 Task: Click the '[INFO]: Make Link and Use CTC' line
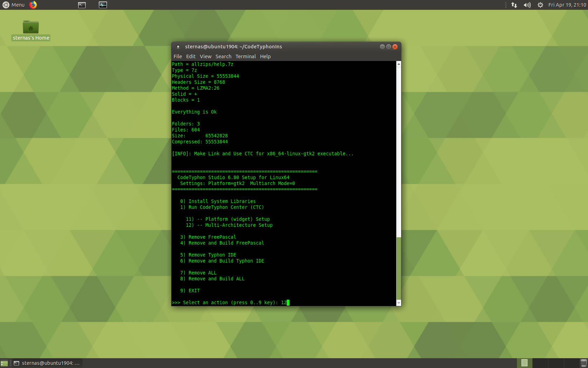pyautogui.click(x=263, y=154)
